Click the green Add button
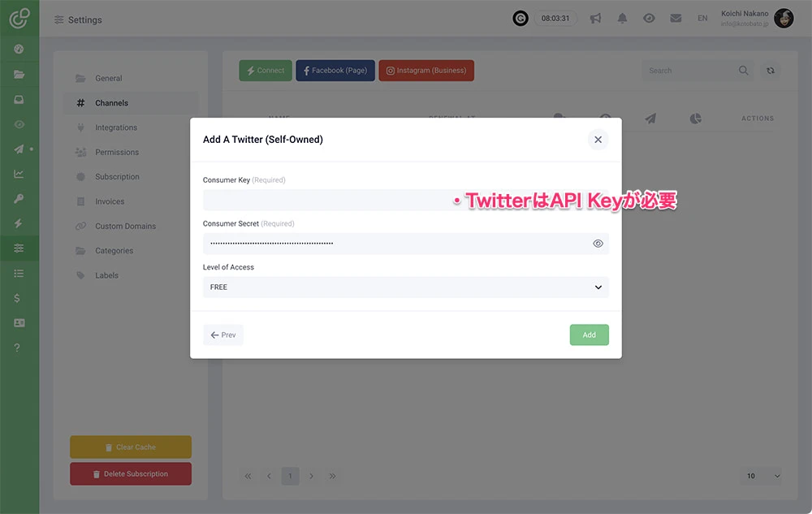This screenshot has width=812, height=514. pos(590,335)
